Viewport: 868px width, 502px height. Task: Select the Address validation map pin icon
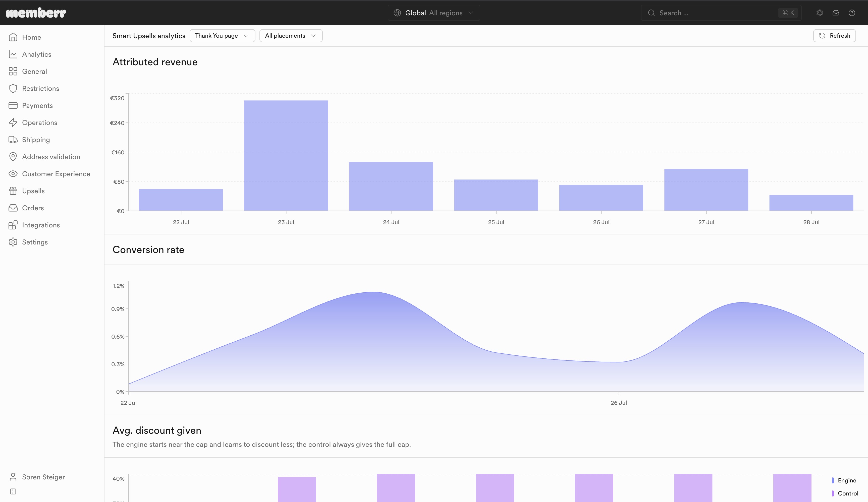[13, 157]
